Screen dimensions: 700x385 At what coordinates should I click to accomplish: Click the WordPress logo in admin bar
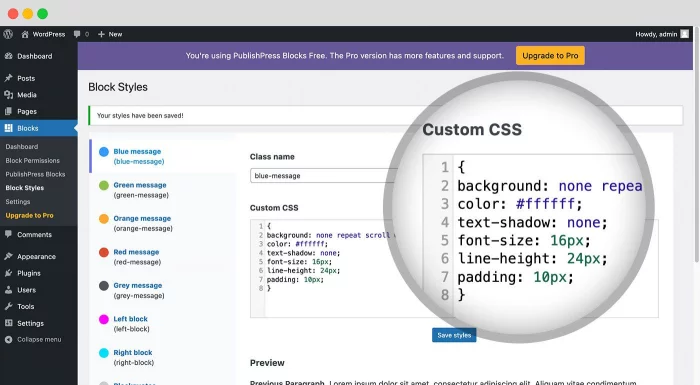point(8,34)
